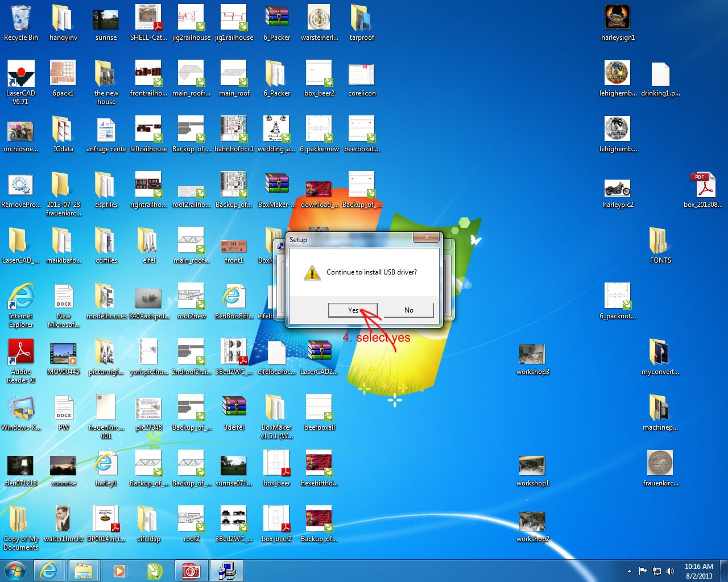The image size is (728, 582).
Task: Select the Recycle Bin desktop icon
Action: (21, 23)
